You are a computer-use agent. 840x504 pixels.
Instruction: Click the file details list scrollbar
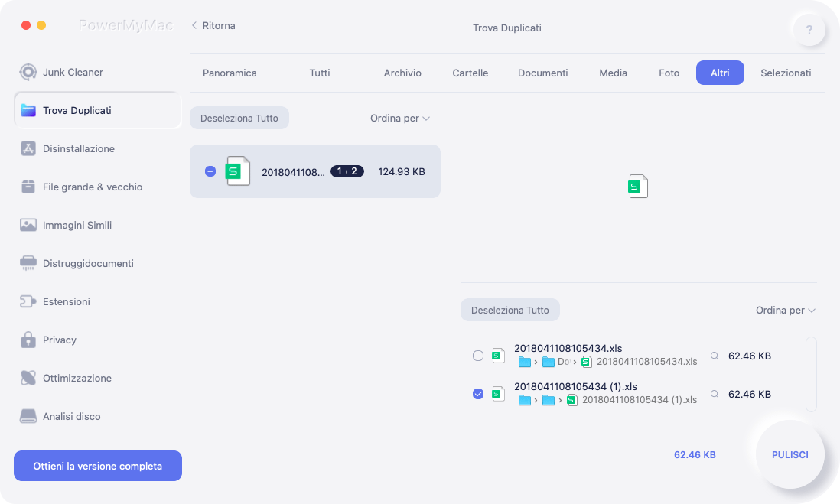(x=811, y=375)
